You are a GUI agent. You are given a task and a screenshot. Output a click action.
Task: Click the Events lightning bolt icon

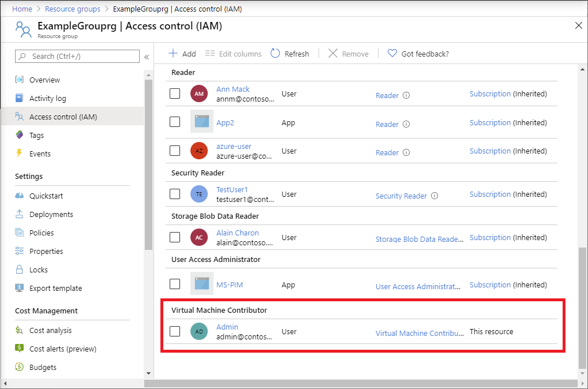[19, 153]
